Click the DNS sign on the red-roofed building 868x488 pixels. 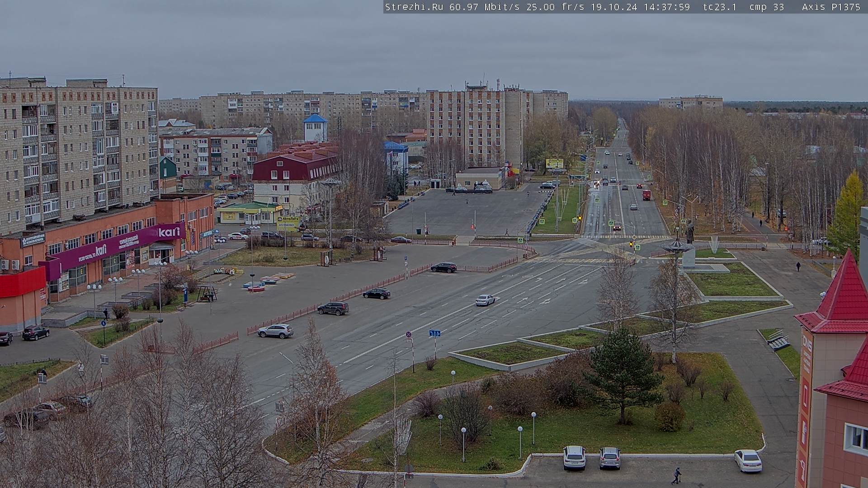click(x=807, y=343)
